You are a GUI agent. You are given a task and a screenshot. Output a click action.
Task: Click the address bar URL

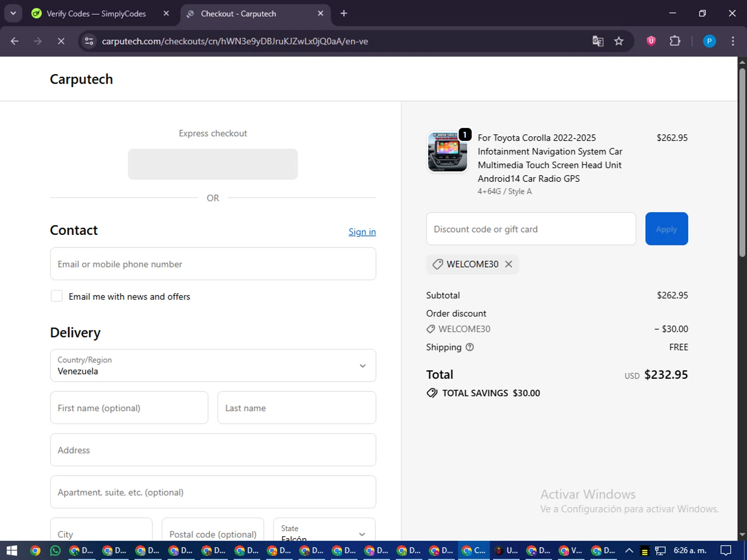click(x=235, y=41)
